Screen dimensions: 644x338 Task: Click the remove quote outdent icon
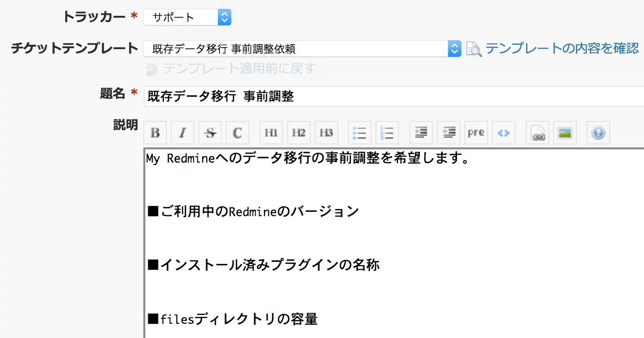click(x=449, y=133)
